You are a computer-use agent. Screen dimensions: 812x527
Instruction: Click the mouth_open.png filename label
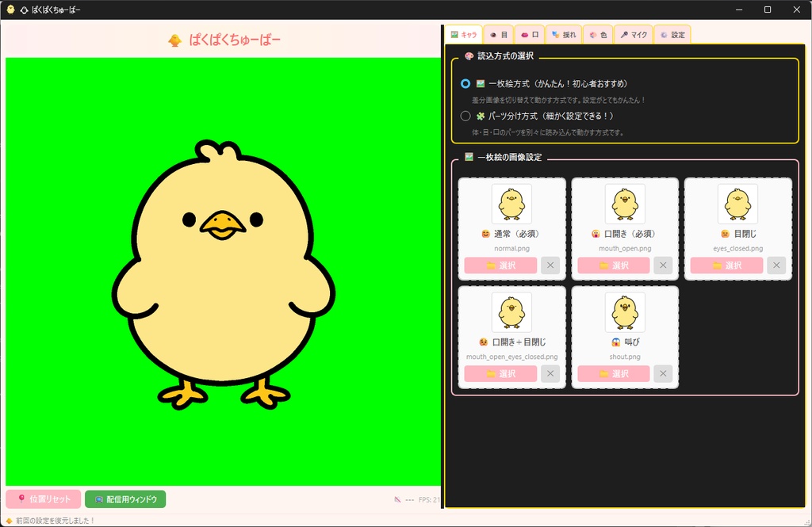(x=625, y=249)
